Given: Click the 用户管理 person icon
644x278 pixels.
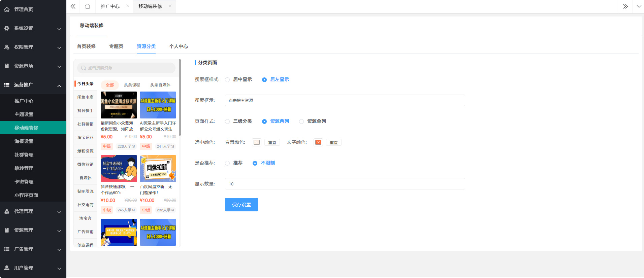Looking at the screenshot, I should pos(7,268).
